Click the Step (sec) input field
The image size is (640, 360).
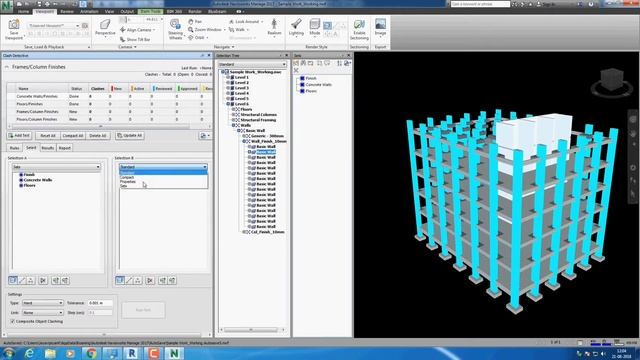click(100, 313)
